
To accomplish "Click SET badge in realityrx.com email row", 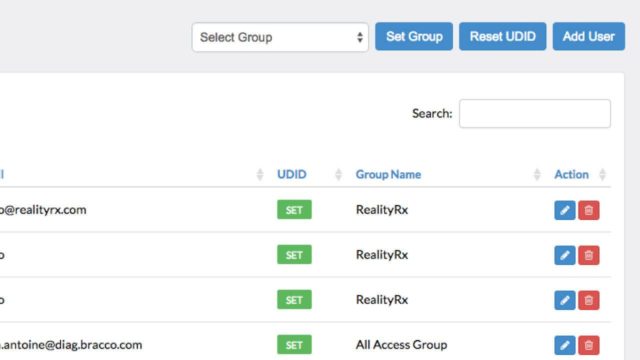I will click(x=294, y=210).
